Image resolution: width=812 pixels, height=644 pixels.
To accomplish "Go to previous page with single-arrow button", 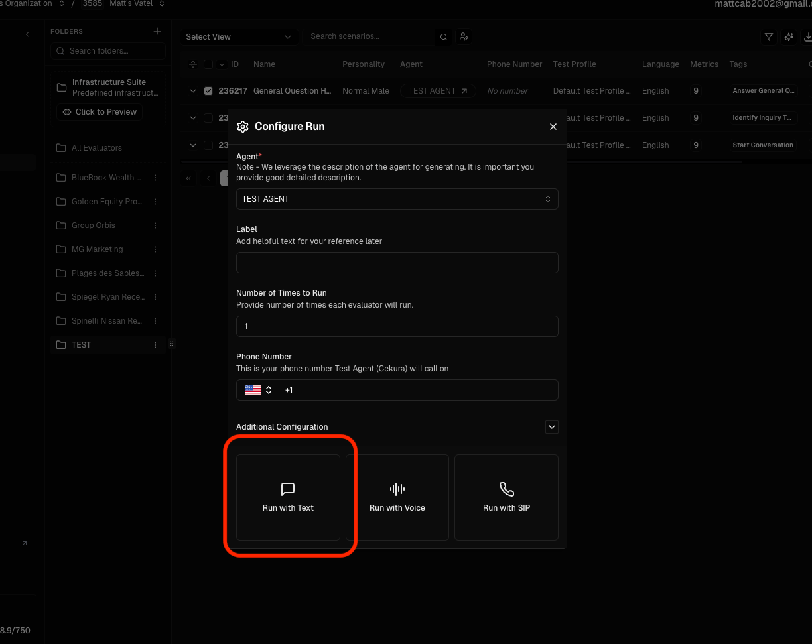I will click(208, 178).
